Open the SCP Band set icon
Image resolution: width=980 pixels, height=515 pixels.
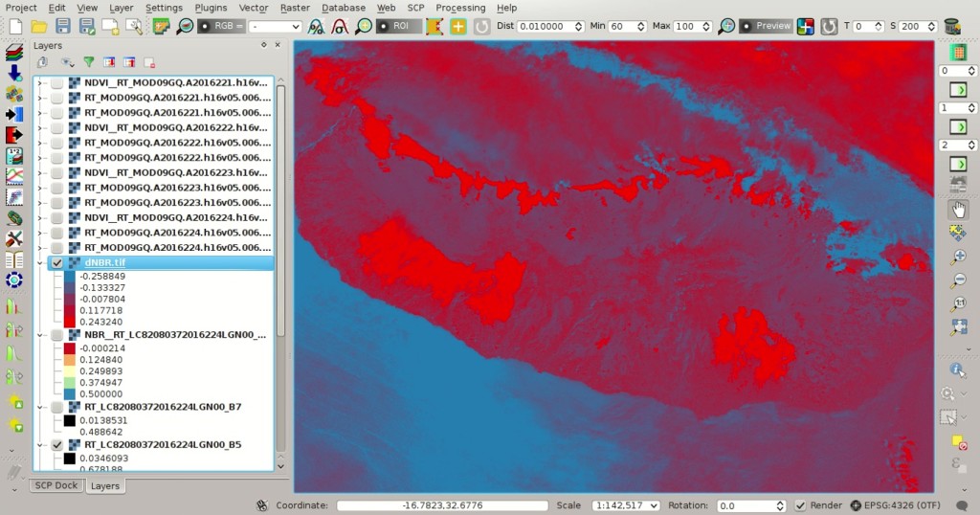pyautogui.click(x=13, y=53)
